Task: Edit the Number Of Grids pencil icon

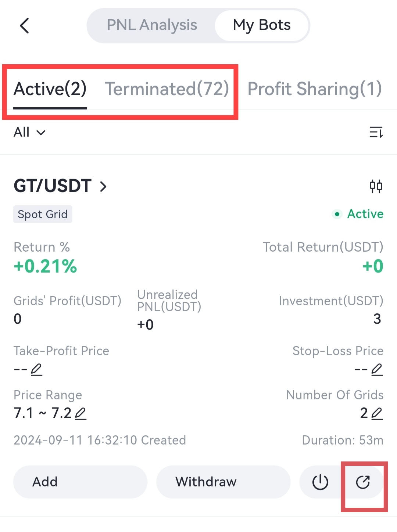Action: (377, 414)
